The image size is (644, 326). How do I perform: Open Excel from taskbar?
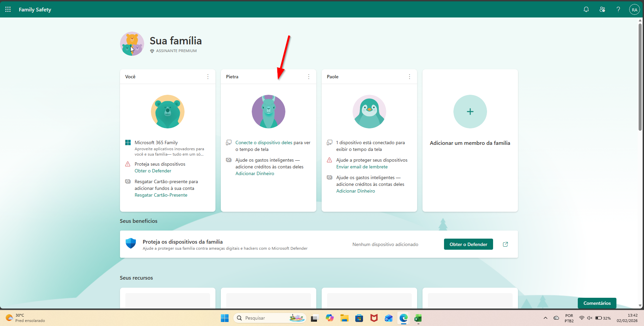pos(418,318)
